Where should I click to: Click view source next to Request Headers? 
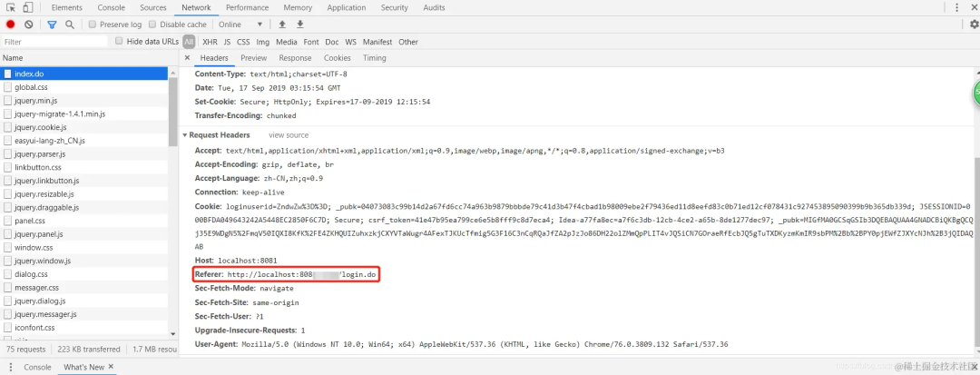pos(289,135)
